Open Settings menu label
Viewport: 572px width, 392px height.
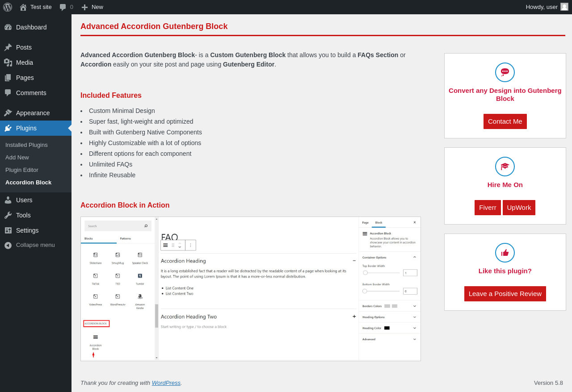point(27,230)
